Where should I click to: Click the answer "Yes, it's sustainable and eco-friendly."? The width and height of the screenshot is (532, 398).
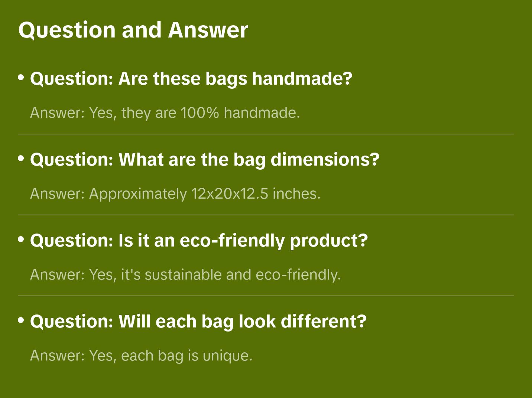(x=185, y=274)
